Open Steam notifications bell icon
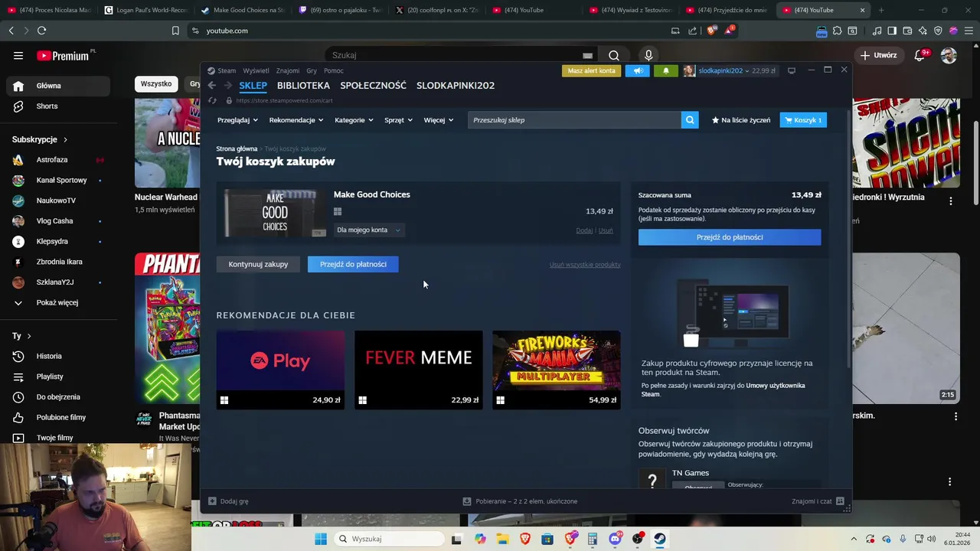This screenshot has height=551, width=980. click(x=665, y=70)
